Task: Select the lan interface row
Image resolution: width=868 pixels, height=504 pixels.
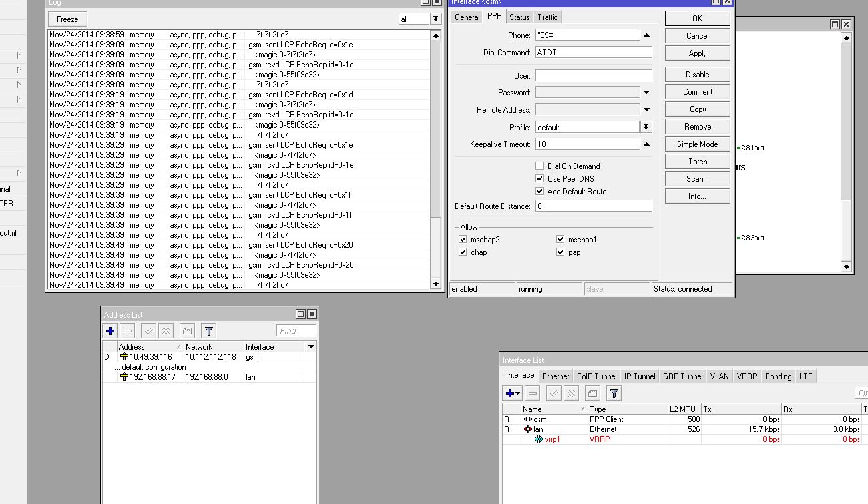Action: click(x=684, y=429)
